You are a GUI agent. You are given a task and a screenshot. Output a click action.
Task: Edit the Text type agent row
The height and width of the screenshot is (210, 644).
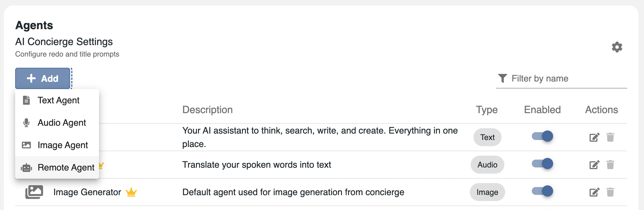click(594, 137)
